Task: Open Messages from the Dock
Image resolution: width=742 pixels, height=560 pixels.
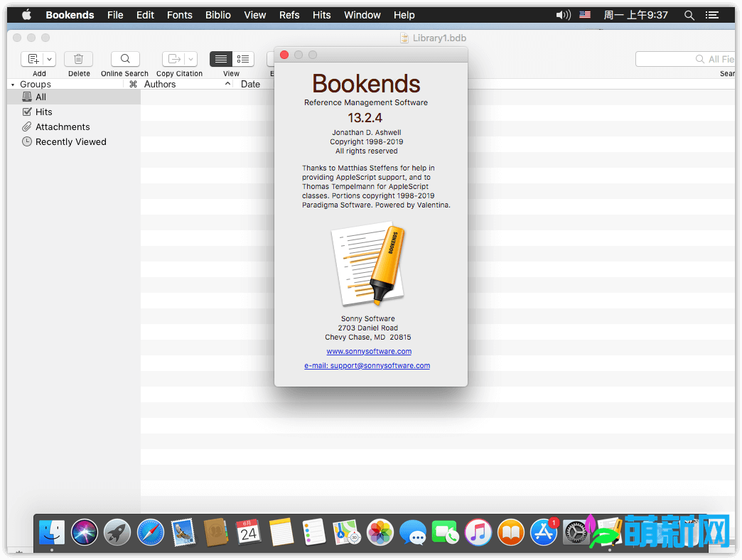Action: [x=413, y=532]
